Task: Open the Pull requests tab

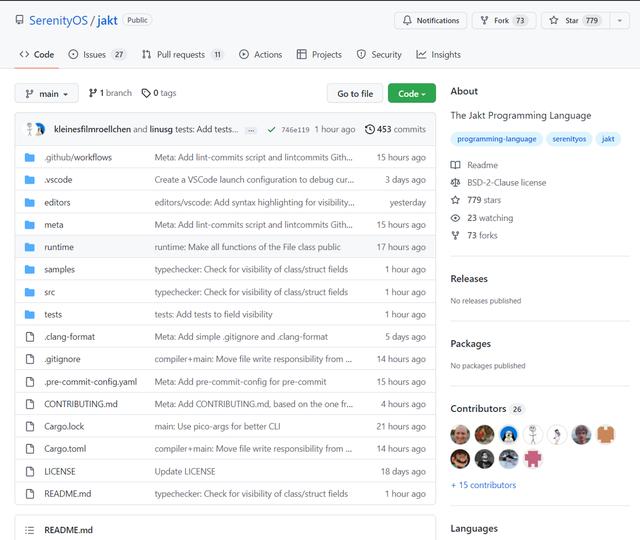Action: point(182,55)
